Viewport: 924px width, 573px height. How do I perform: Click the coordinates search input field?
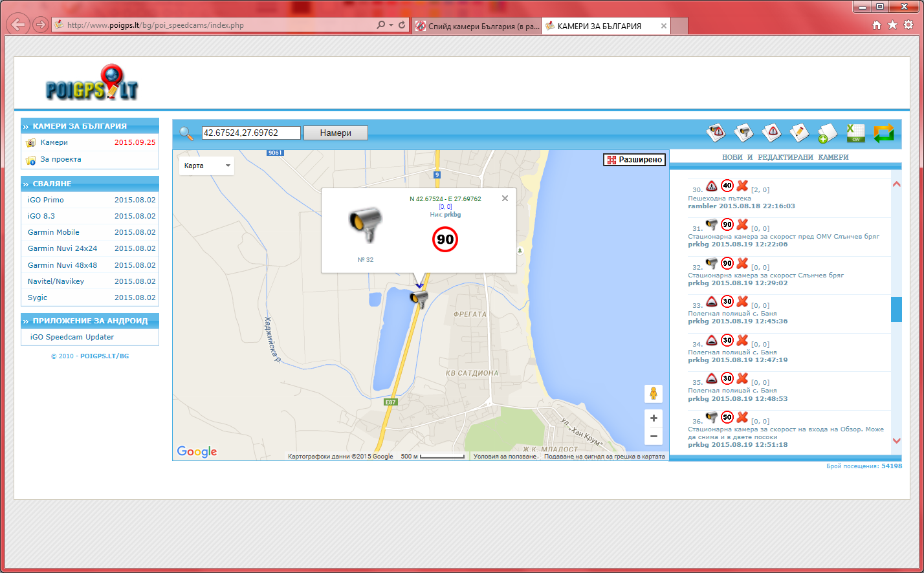click(251, 133)
